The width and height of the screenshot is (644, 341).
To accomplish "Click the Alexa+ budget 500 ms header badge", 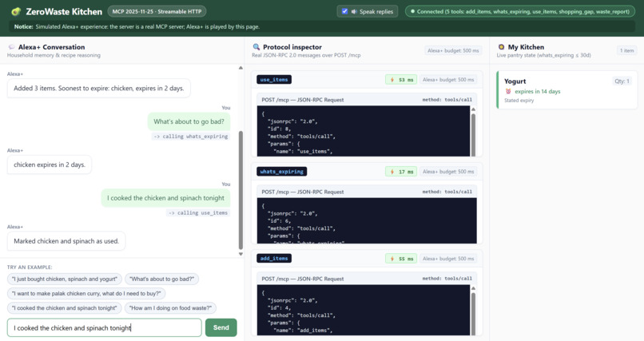I will 453,50.
